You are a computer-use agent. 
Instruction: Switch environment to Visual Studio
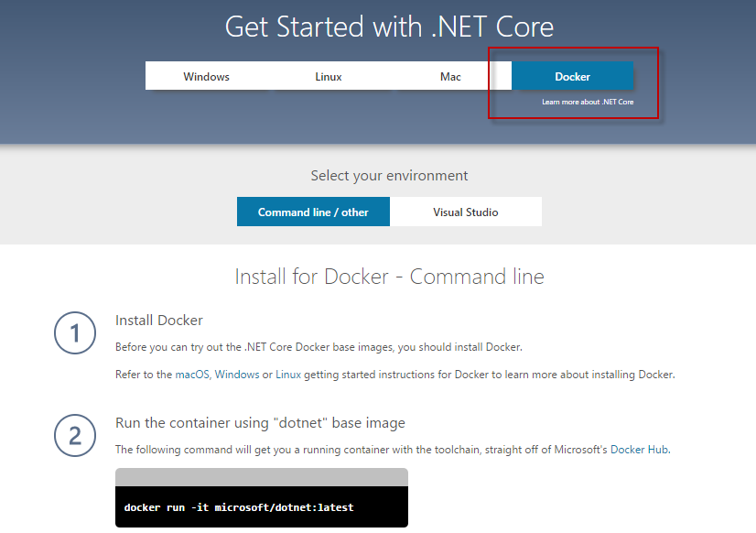(x=466, y=212)
